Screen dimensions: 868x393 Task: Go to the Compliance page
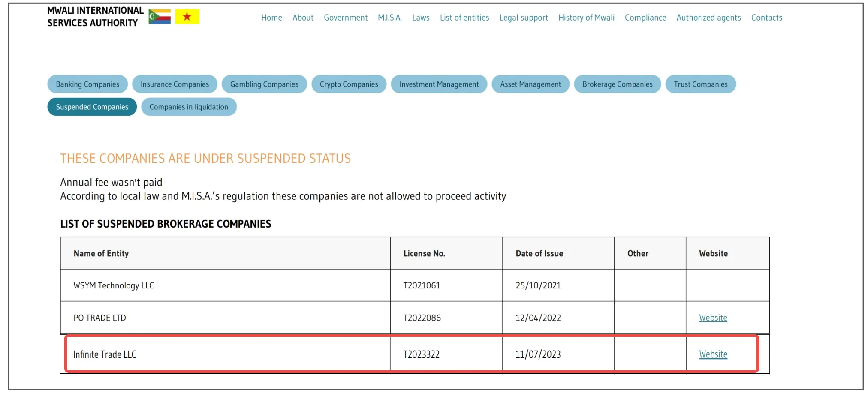coord(645,18)
